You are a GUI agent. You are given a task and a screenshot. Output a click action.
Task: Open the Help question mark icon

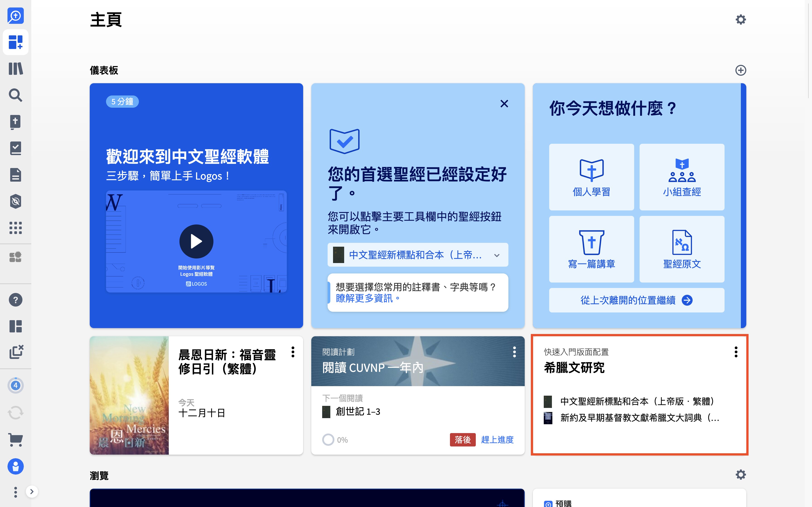click(15, 300)
